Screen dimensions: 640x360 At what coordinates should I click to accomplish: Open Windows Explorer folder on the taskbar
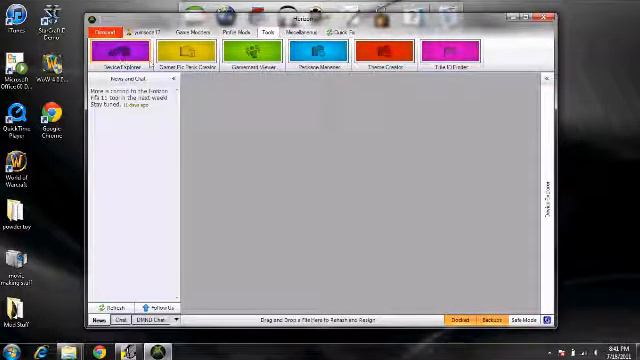(x=69, y=352)
